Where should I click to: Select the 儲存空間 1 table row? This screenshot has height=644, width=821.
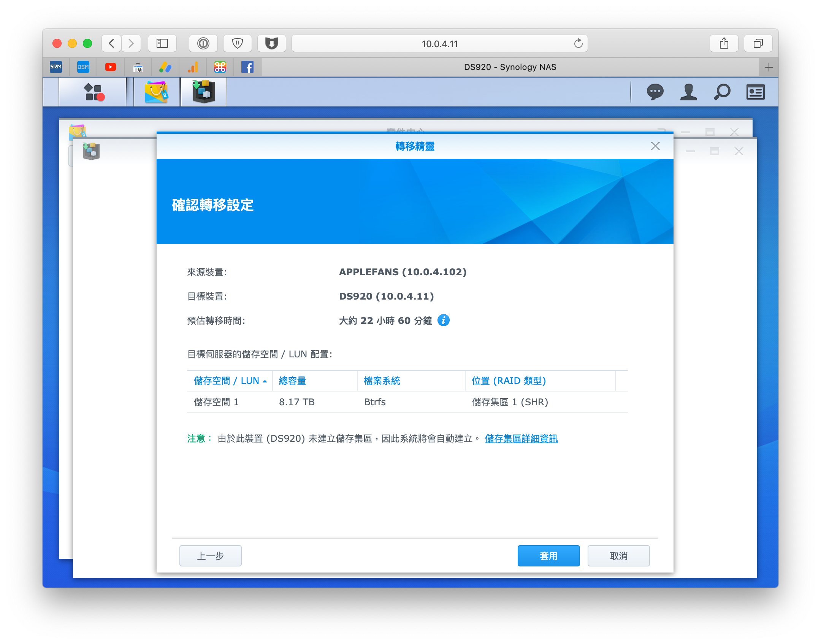tap(407, 402)
